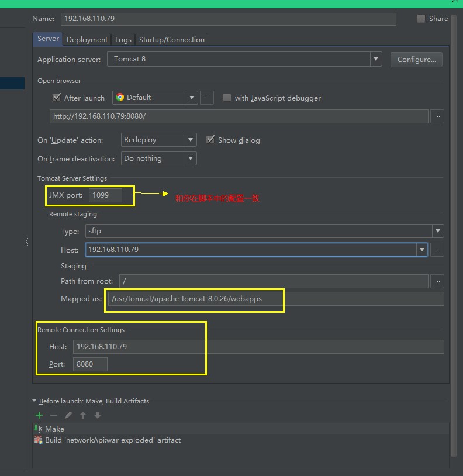Open the Application server Tomcat 8 dropdown
This screenshot has width=463, height=476.
[376, 59]
